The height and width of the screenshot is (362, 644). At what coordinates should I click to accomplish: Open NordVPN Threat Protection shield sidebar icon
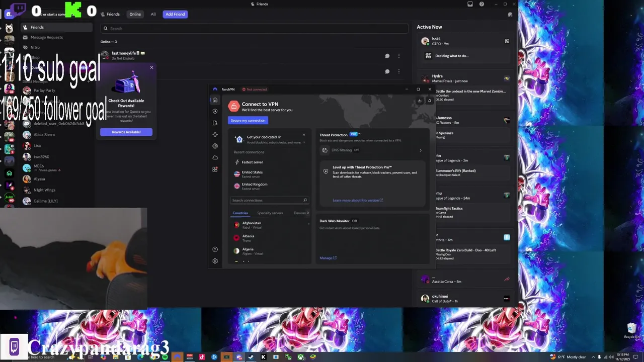tap(215, 112)
